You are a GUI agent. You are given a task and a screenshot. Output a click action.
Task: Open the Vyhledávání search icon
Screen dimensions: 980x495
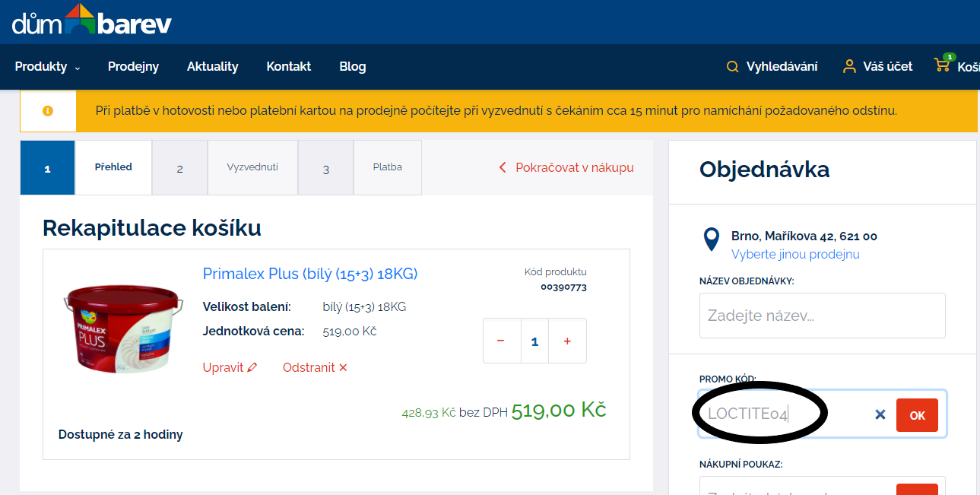coord(733,67)
